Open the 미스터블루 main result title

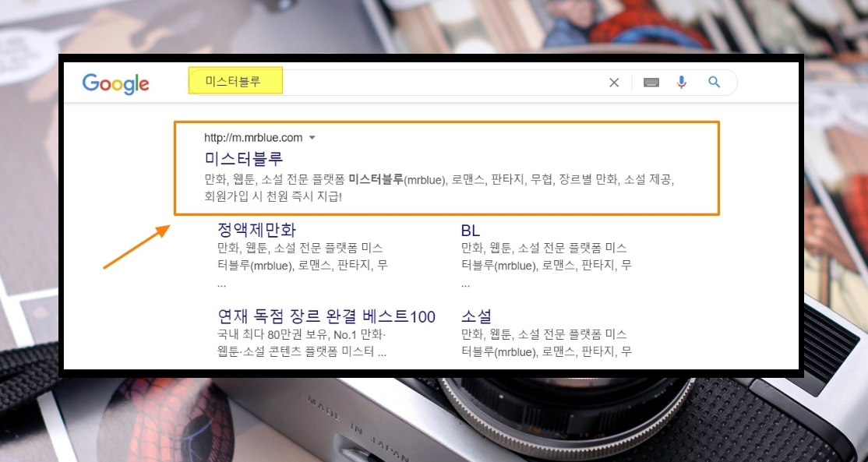point(244,159)
